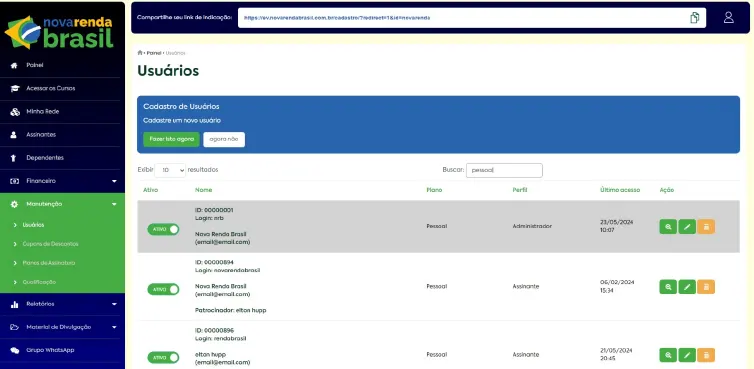Viewport: 754px width, 369px height.
Task: Sort table by Ativo column header
Action: coord(151,190)
